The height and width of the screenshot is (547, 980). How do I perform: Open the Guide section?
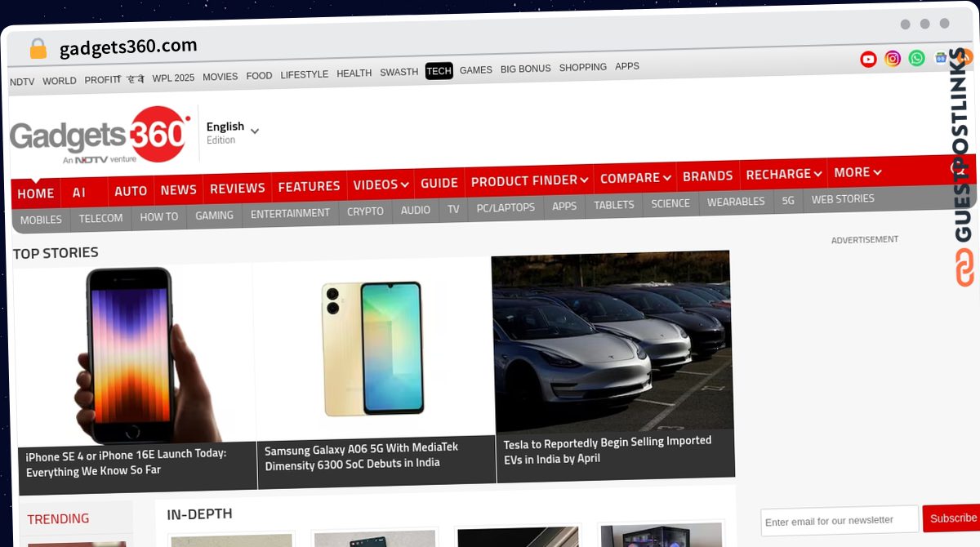(x=439, y=183)
